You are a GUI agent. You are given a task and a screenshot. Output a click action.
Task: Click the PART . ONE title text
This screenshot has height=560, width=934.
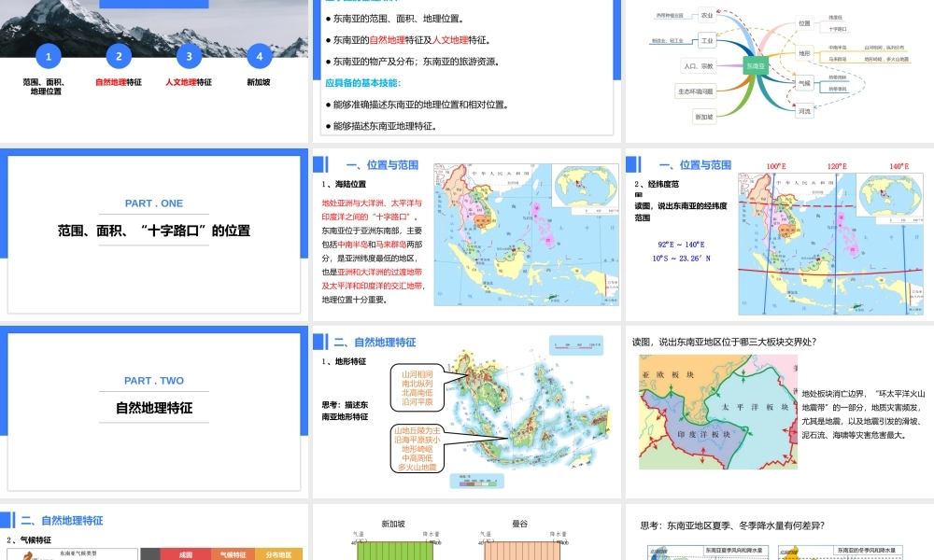click(x=155, y=203)
